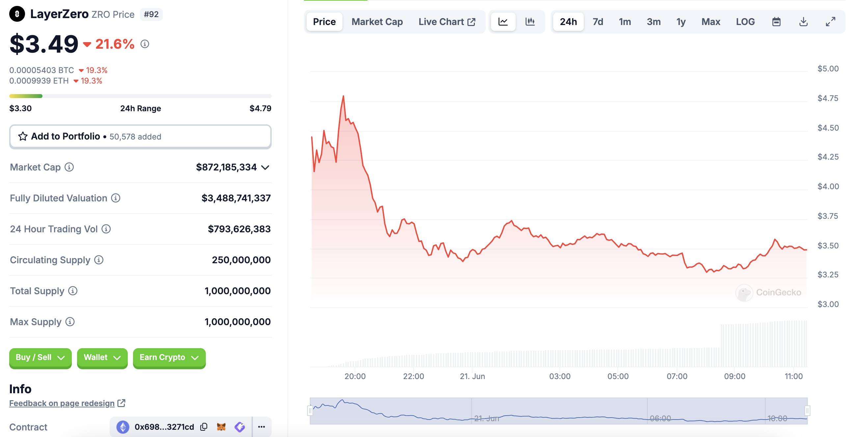
Task: Click the Market Cap info icon
Action: tap(69, 167)
